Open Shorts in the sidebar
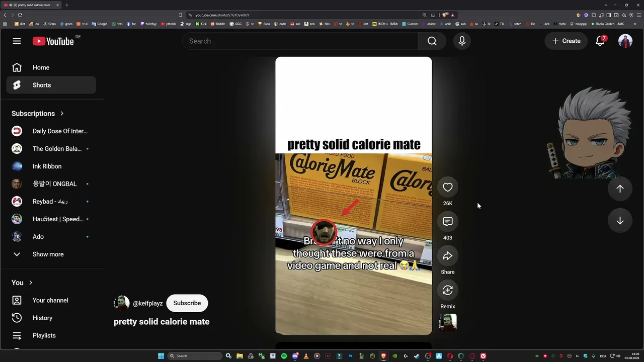 (x=51, y=85)
